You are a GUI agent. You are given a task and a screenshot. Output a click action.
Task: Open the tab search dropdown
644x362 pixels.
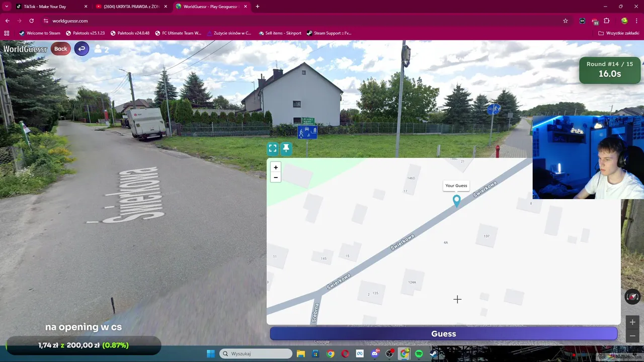(7, 7)
